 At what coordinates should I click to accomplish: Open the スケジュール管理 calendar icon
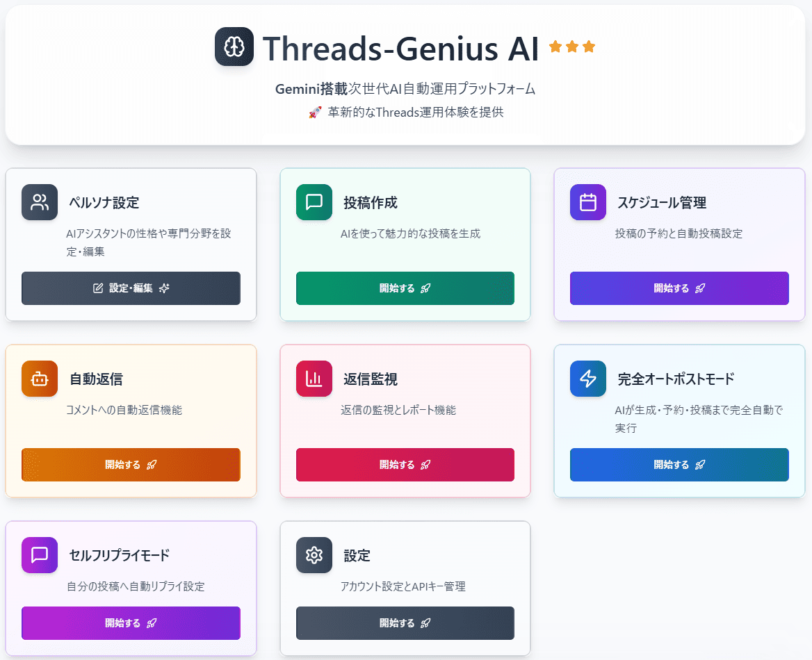pos(587,202)
